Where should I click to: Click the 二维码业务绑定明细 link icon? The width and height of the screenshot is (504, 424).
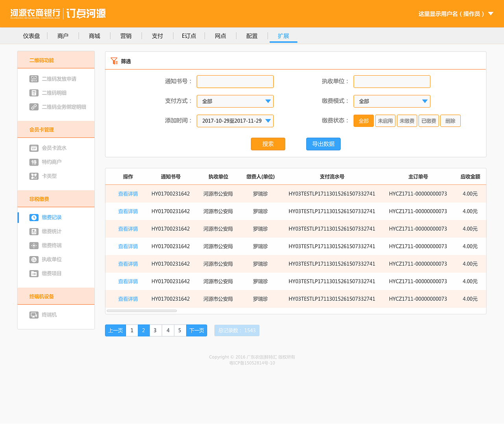[x=34, y=107]
